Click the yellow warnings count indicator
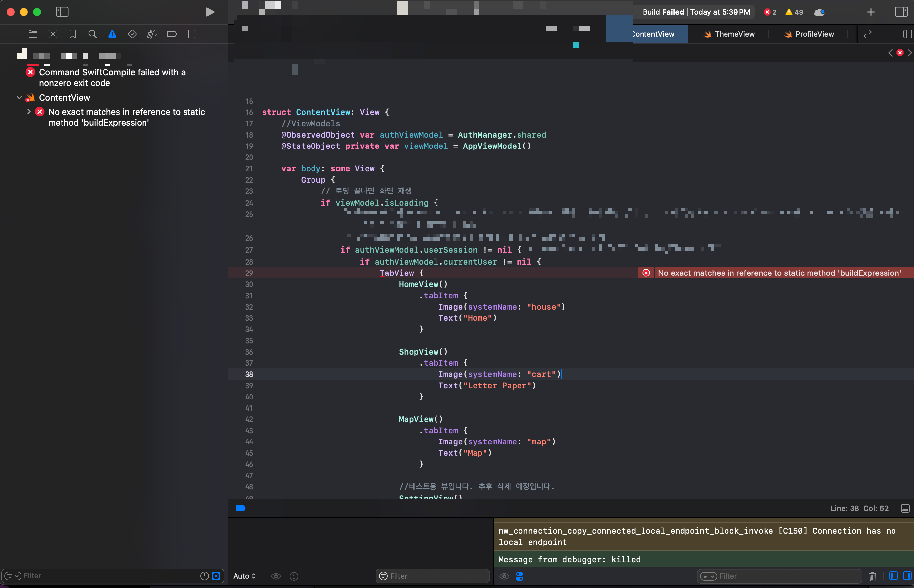 click(794, 12)
